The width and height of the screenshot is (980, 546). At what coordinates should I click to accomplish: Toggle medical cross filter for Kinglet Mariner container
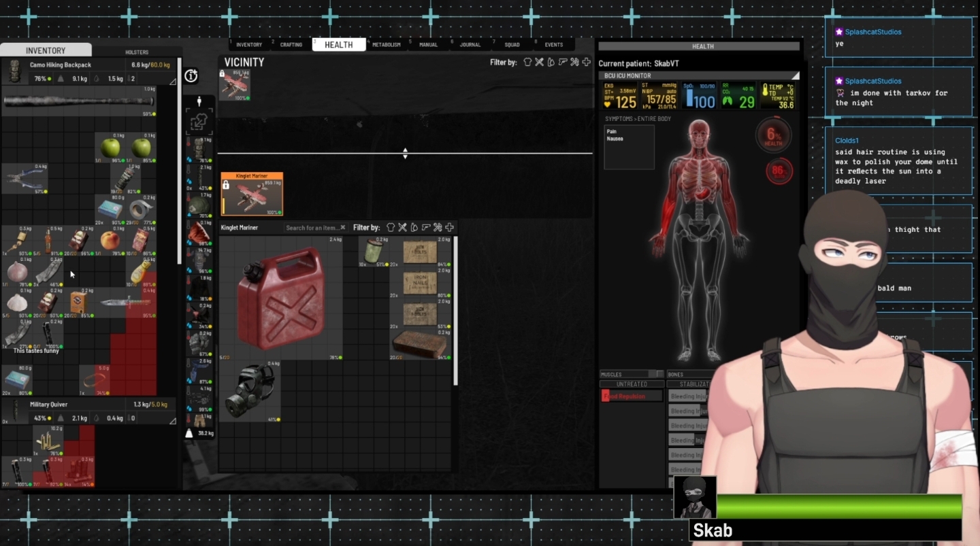pos(449,227)
